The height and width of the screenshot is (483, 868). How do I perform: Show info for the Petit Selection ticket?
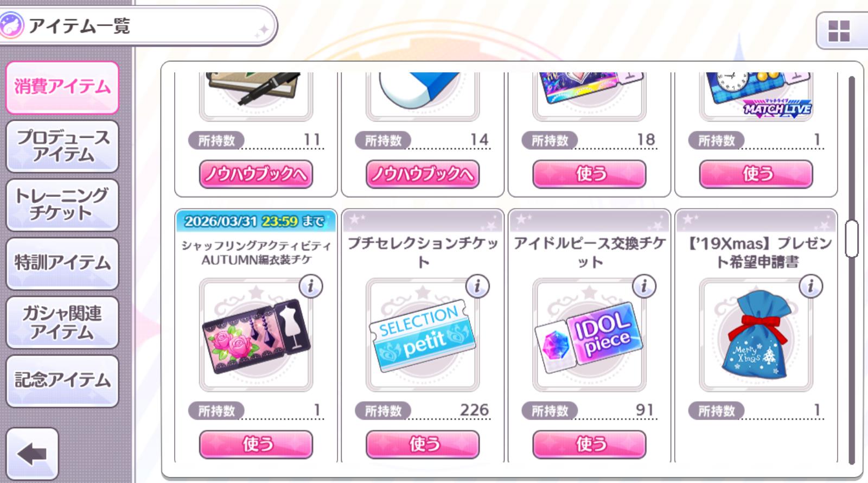click(477, 286)
